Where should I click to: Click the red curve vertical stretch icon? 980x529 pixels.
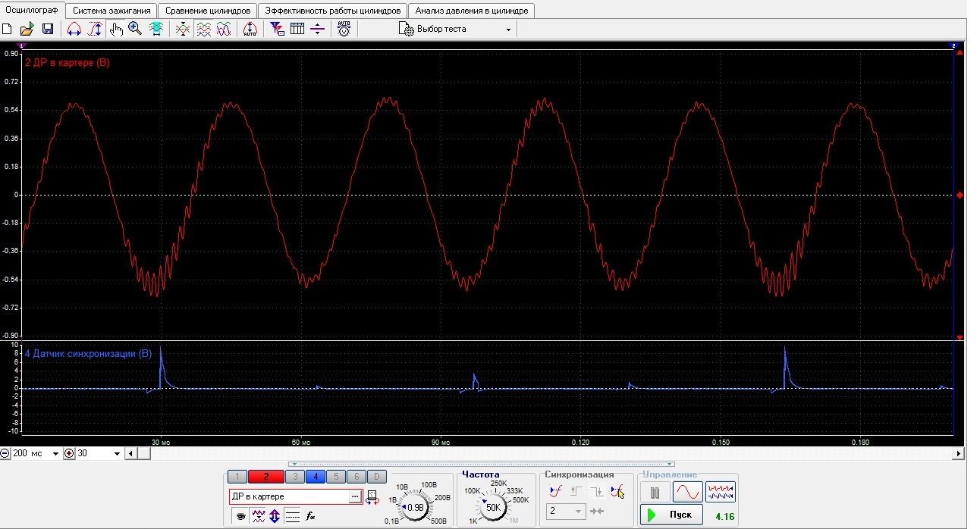point(95,29)
